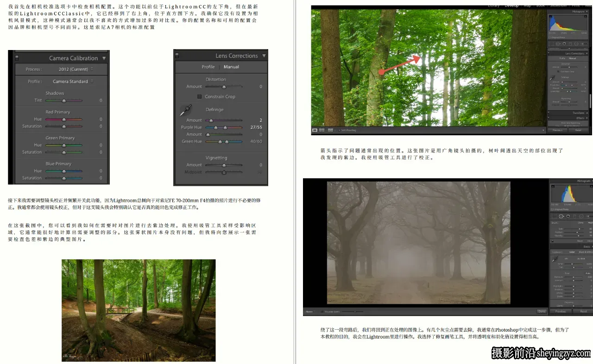Screen dimensions: 593x364
Task: Switch to Profile tab in enlarged Lens Corrections
Action: (208, 67)
